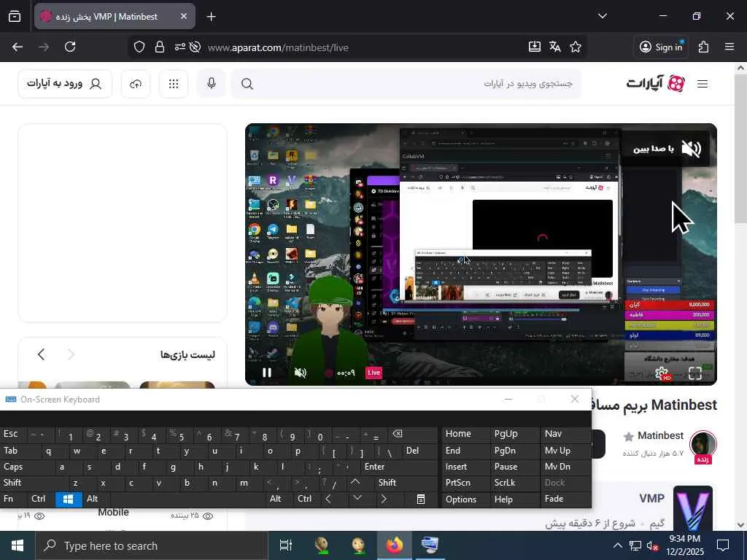
Task: Click the VMP game title link
Action: (651, 498)
